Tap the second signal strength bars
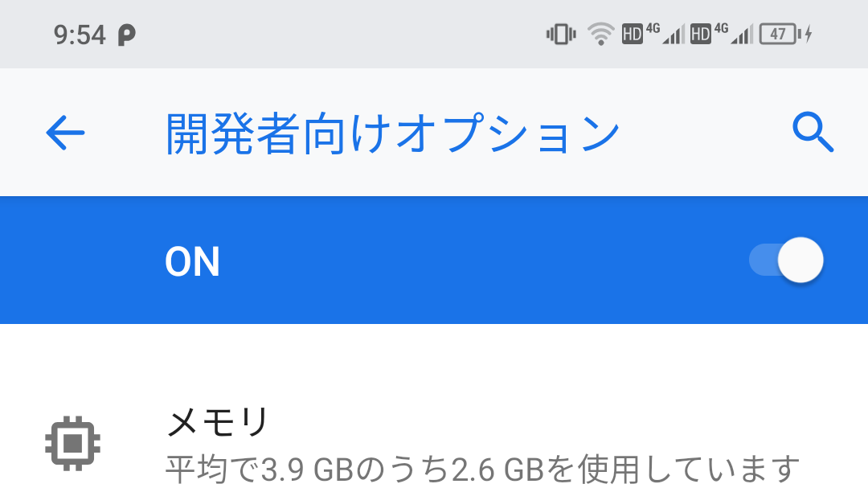Screen dimensions: 868x488 click(743, 35)
